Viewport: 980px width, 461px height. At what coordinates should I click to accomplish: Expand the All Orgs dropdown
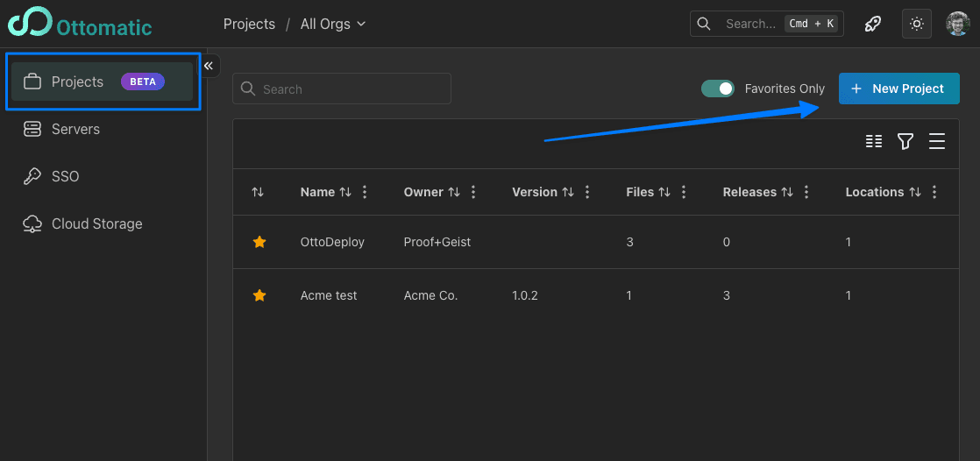pos(333,24)
